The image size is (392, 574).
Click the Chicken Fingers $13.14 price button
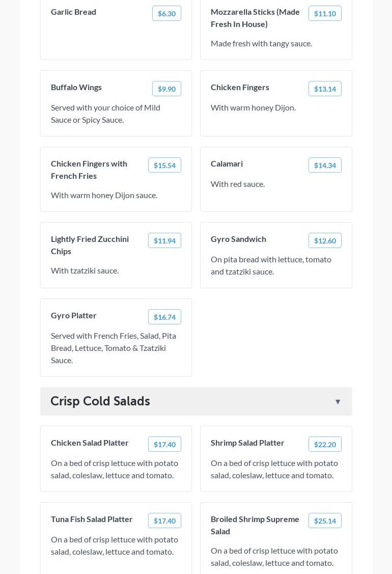[325, 89]
